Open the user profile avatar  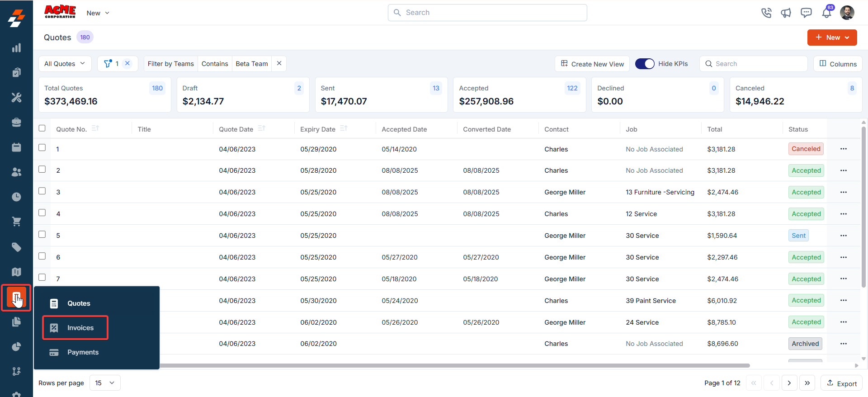click(847, 13)
